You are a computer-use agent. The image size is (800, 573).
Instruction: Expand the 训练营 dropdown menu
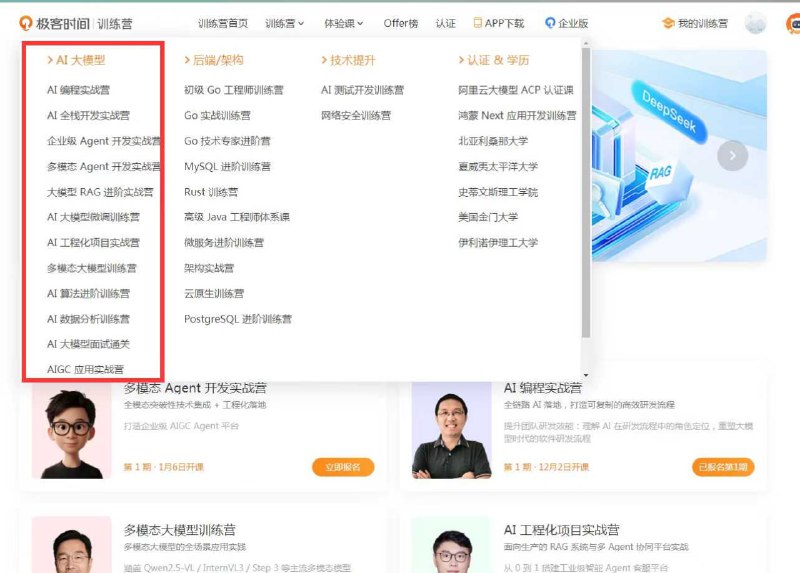point(284,23)
